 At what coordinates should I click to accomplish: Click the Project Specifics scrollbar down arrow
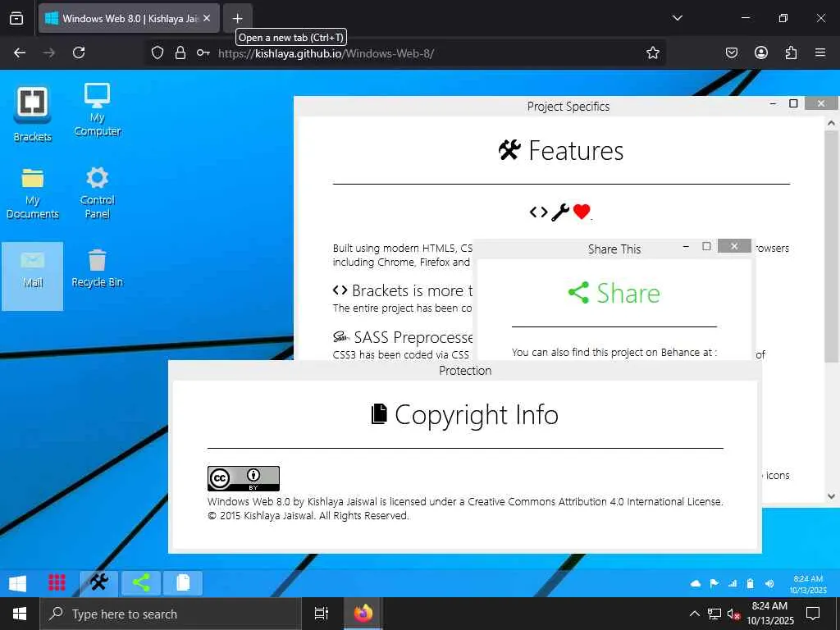pos(831,496)
